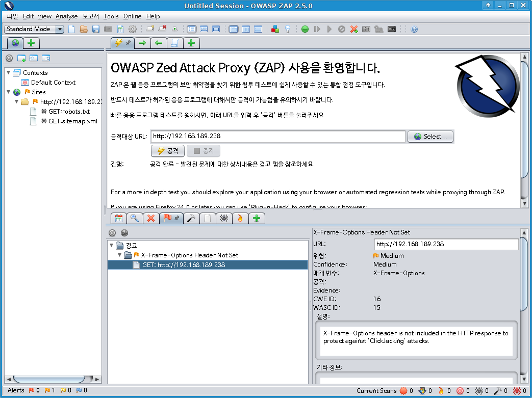Open the History calendar tab

pos(119,218)
